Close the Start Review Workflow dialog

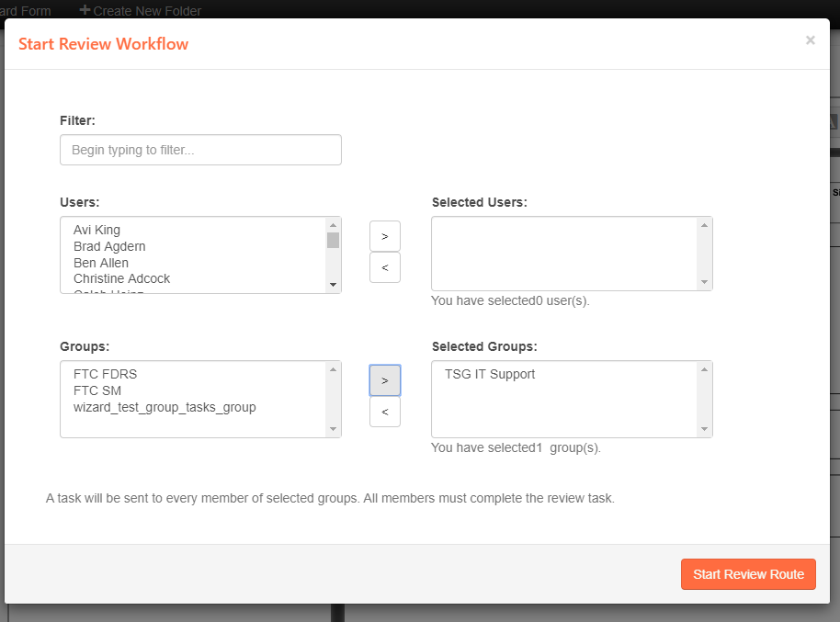[810, 40]
